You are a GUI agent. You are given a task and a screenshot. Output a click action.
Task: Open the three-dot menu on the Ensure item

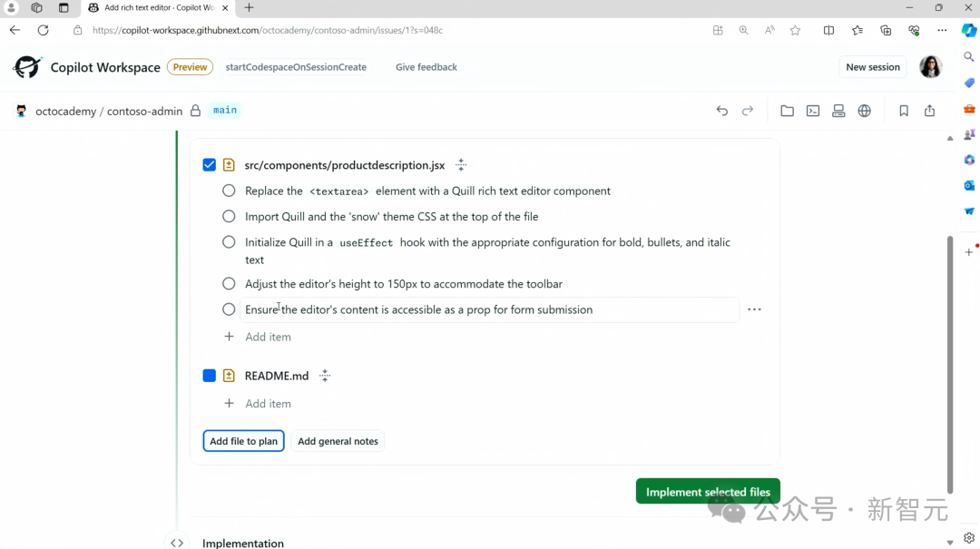754,309
